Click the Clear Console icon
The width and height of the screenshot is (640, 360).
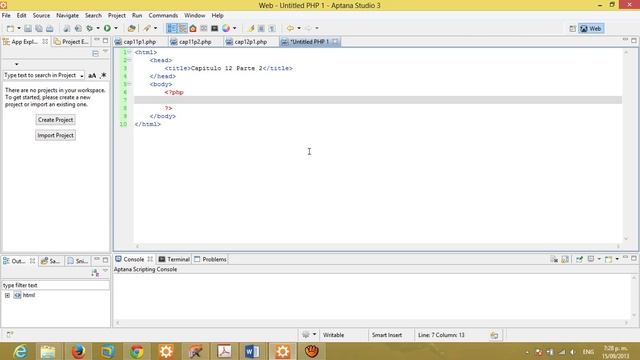554,259
